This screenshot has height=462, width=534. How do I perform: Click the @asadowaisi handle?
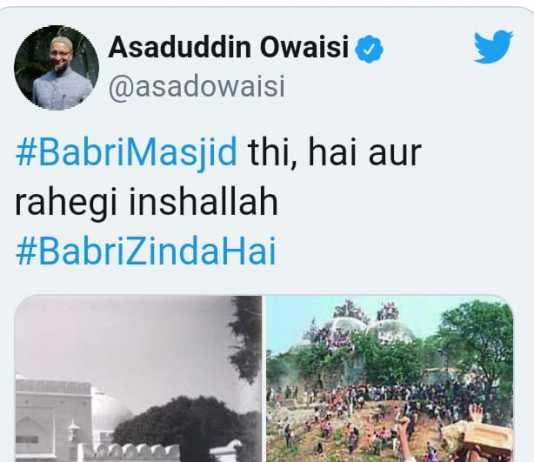pyautogui.click(x=197, y=87)
